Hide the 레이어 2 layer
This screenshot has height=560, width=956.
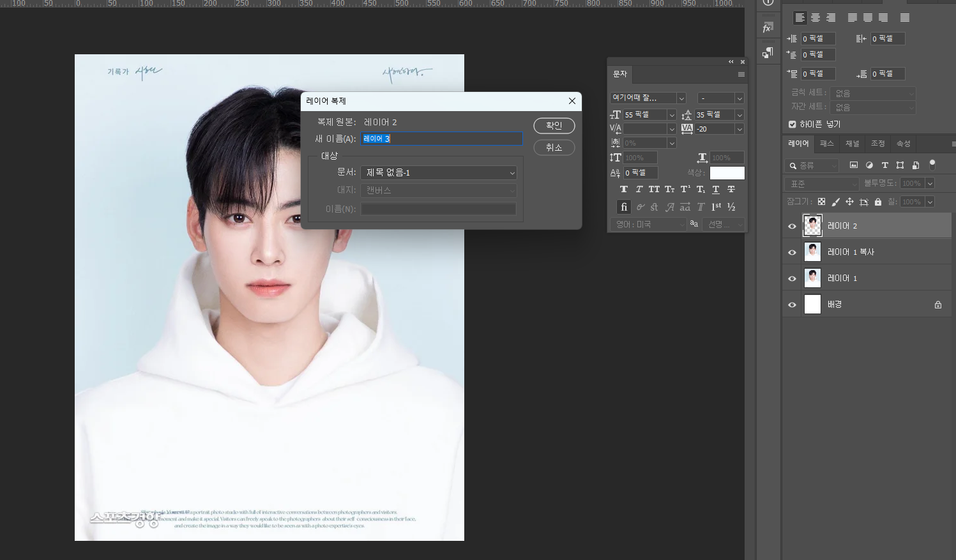(x=792, y=226)
